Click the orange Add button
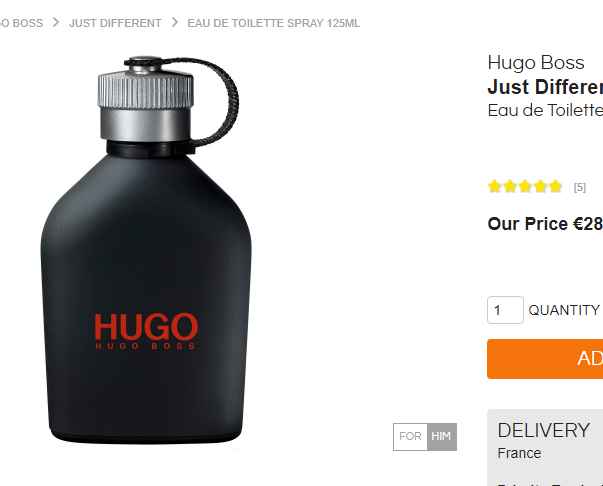Image resolution: width=603 pixels, height=486 pixels. 545,359
